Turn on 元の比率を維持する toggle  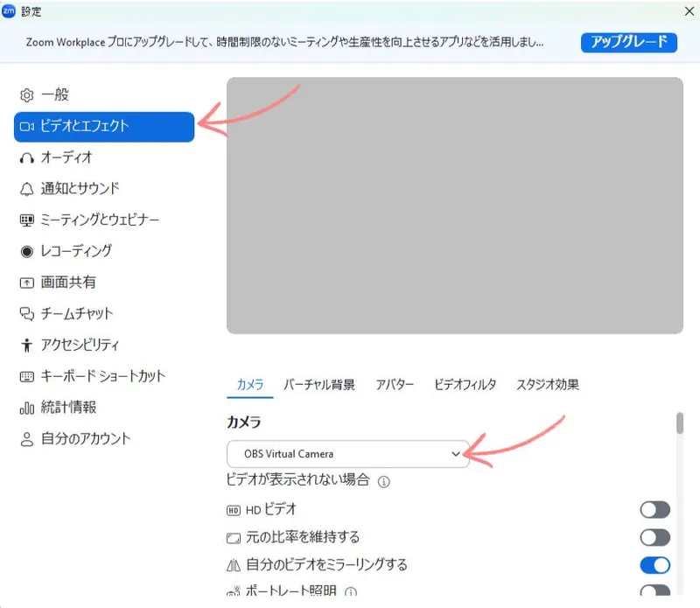tap(654, 537)
